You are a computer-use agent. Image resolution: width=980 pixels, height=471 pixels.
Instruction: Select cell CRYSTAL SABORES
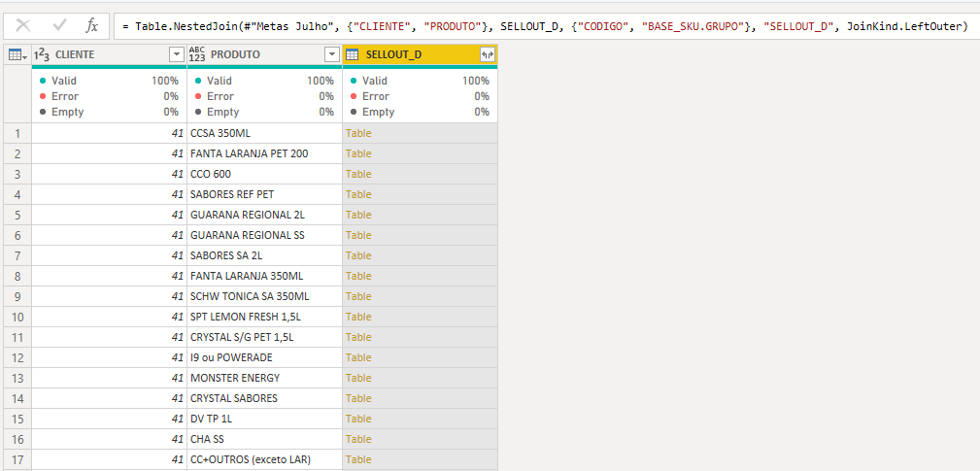pos(264,398)
